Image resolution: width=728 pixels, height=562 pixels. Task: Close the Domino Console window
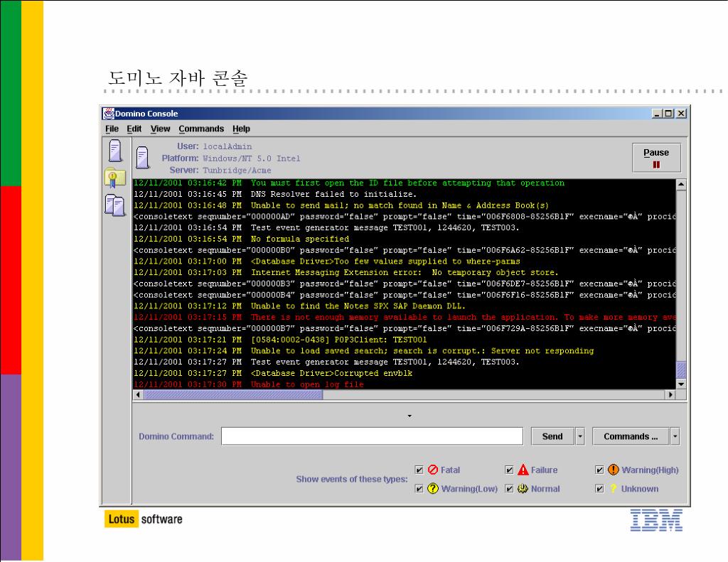[681, 113]
